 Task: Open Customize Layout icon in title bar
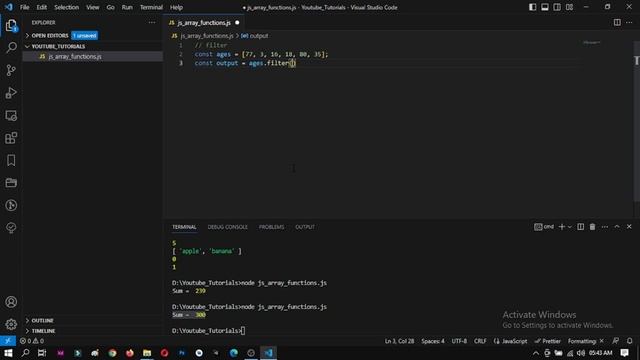click(569, 7)
